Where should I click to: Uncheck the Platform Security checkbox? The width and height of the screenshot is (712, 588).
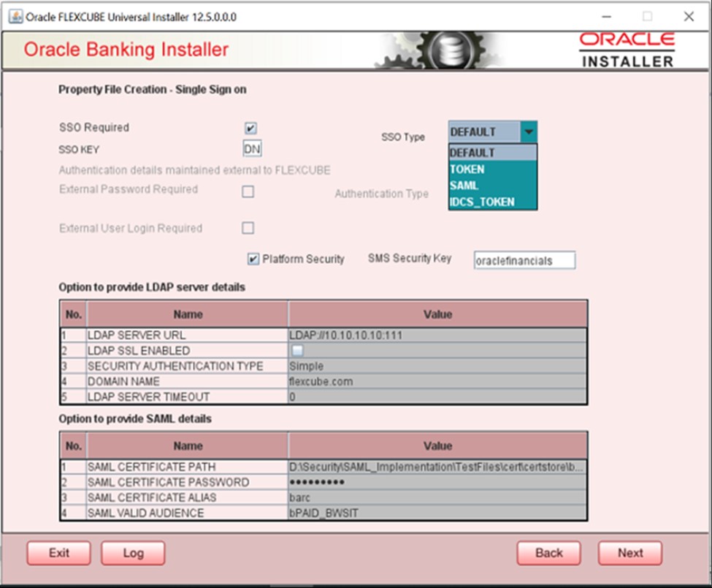[x=253, y=259]
